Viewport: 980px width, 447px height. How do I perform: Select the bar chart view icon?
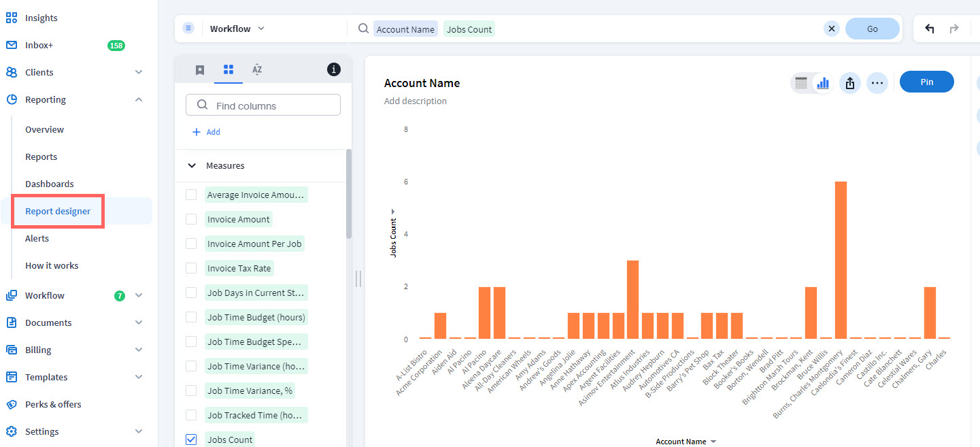[823, 83]
